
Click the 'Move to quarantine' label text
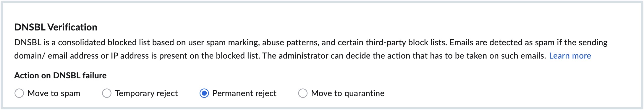coord(348,93)
